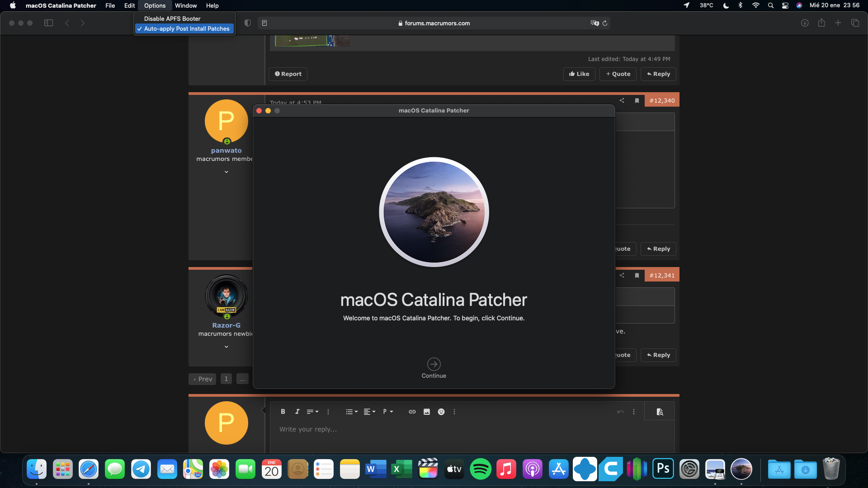This screenshot has height=488, width=868.
Task: Open Telegram from the Dock
Action: click(x=141, y=469)
